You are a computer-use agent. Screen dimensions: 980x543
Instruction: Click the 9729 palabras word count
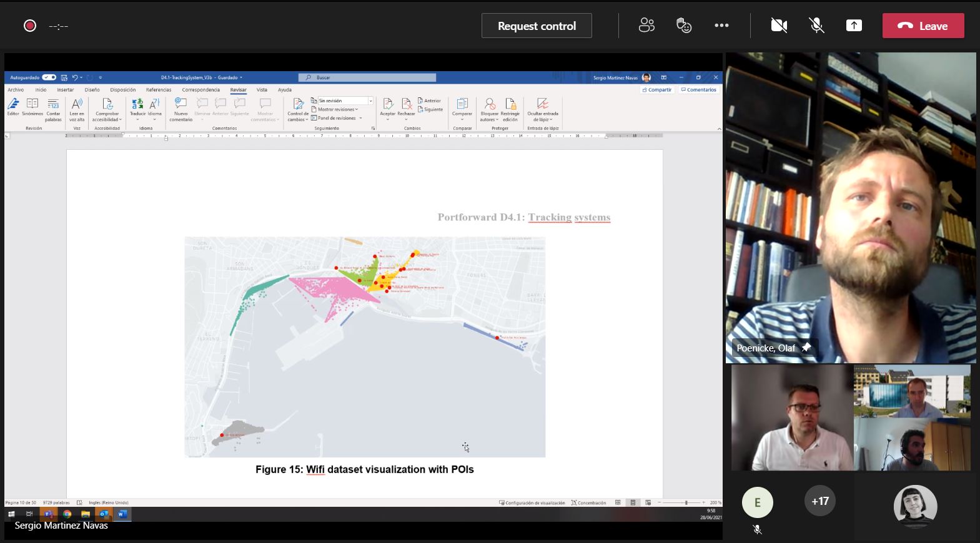point(56,502)
